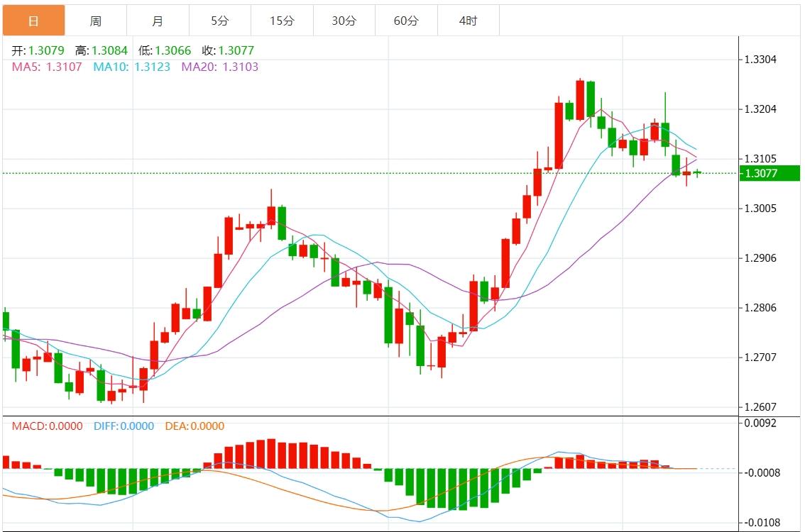Select the 日 daily timeframe tab
This screenshot has width=805, height=532.
(33, 21)
